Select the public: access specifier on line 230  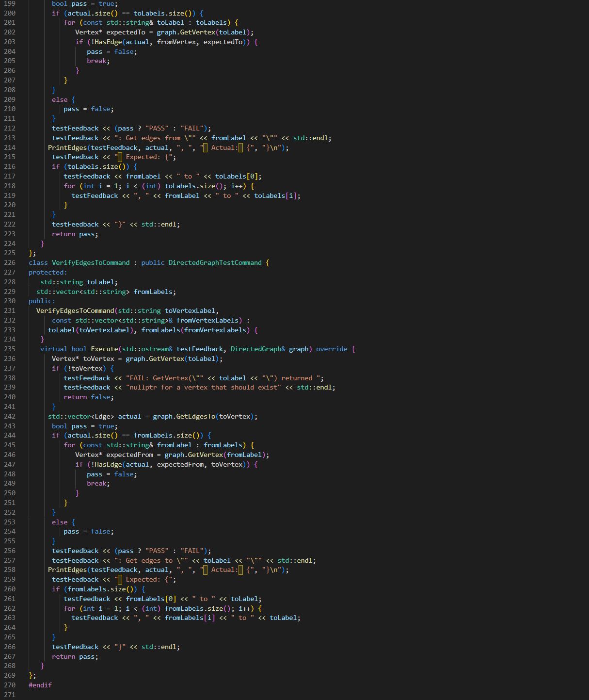pos(41,301)
